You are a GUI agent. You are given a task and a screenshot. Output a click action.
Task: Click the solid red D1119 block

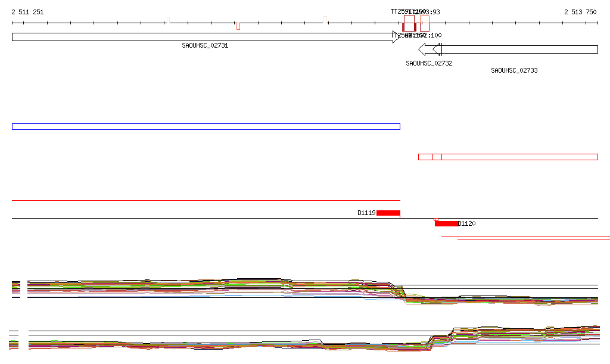(x=388, y=213)
